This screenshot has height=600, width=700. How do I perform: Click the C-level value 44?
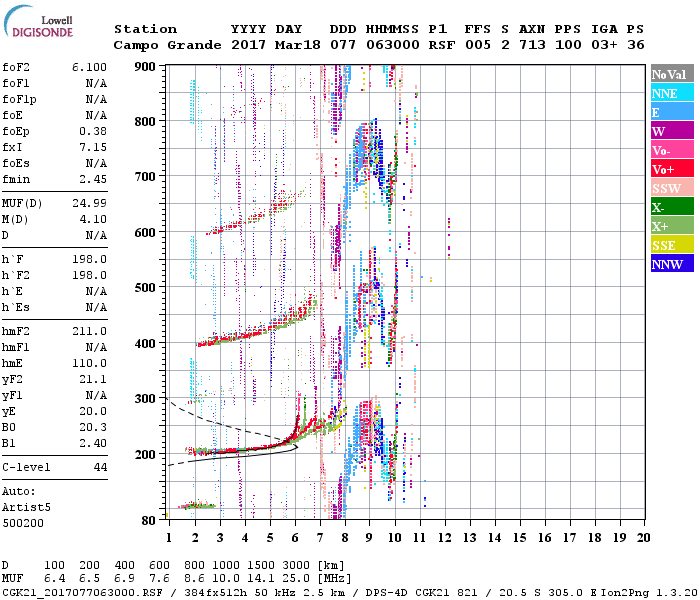tap(100, 467)
